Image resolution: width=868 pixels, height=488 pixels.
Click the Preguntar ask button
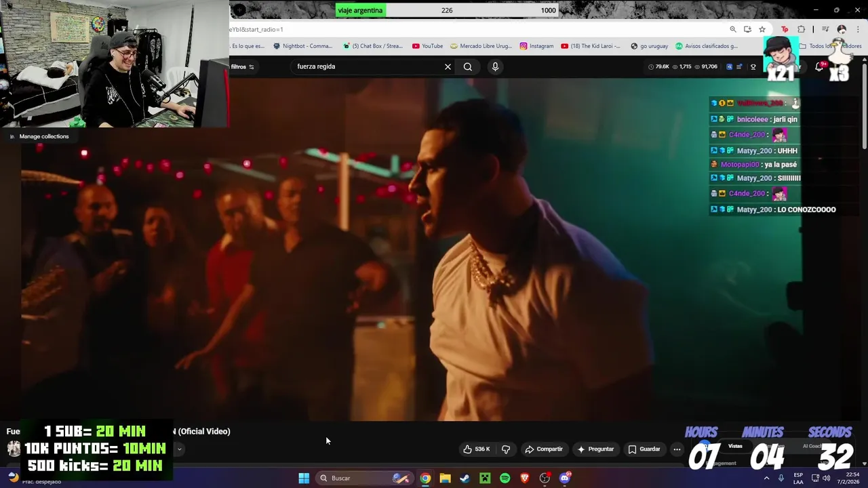pyautogui.click(x=595, y=449)
